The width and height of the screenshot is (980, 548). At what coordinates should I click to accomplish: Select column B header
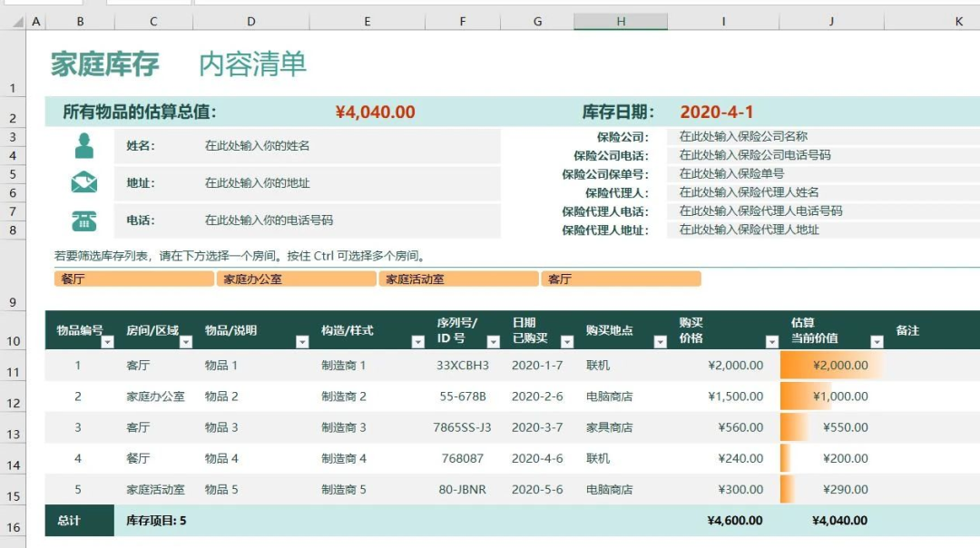click(x=80, y=21)
